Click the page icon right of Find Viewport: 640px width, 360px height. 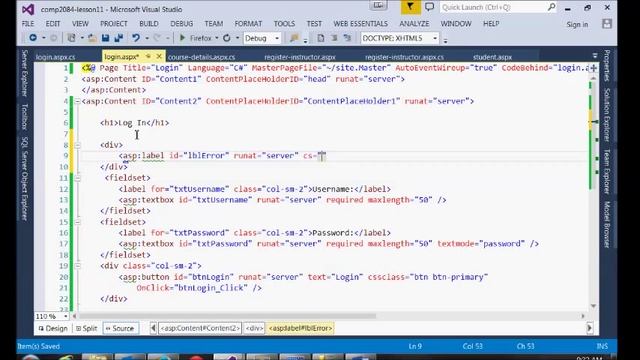tap(321, 38)
